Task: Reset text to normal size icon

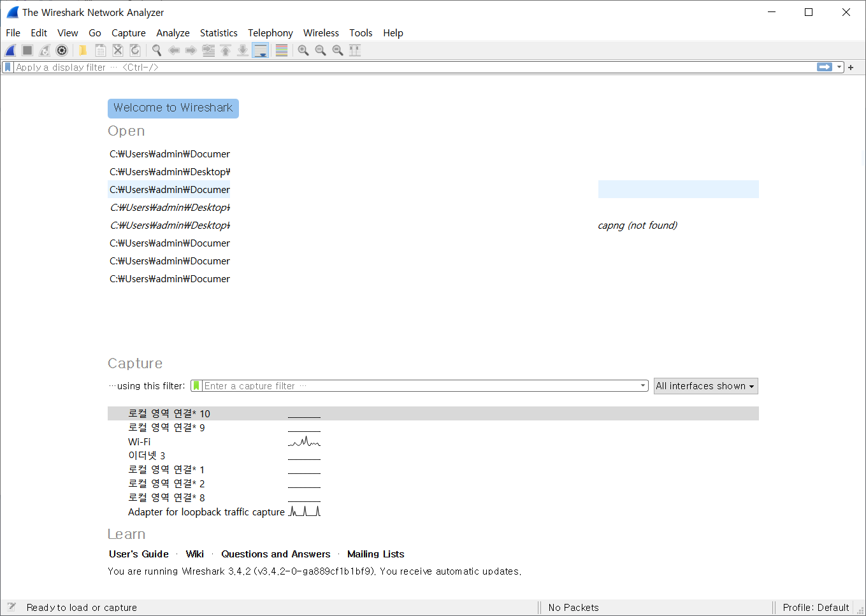Action: (338, 50)
